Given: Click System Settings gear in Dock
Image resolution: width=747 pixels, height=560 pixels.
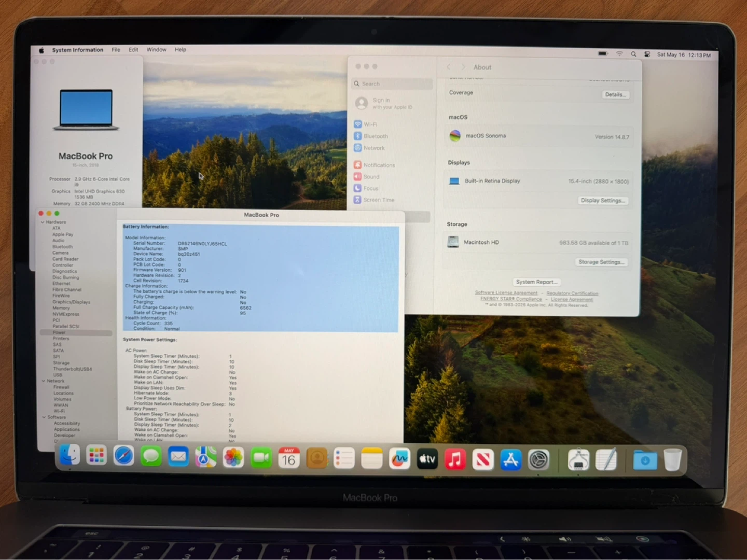Looking at the screenshot, I should (x=539, y=460).
